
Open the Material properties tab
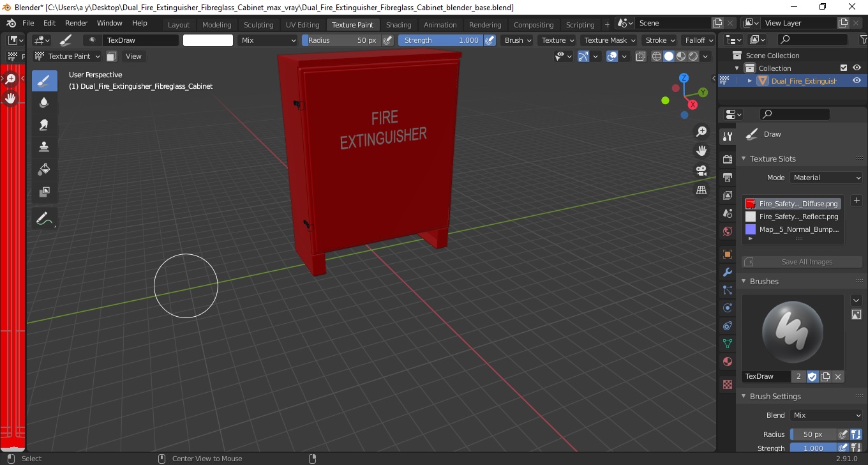click(727, 362)
